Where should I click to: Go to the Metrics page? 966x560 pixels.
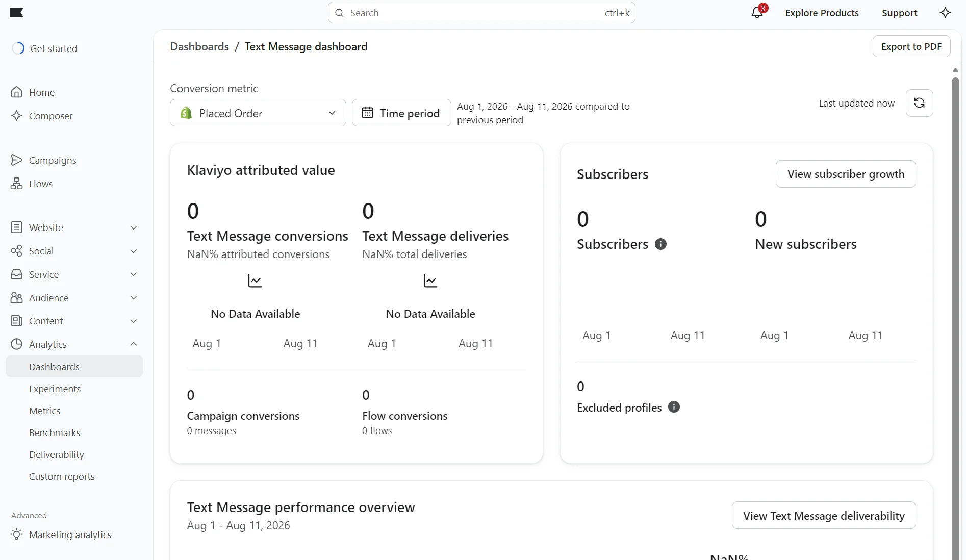(45, 411)
